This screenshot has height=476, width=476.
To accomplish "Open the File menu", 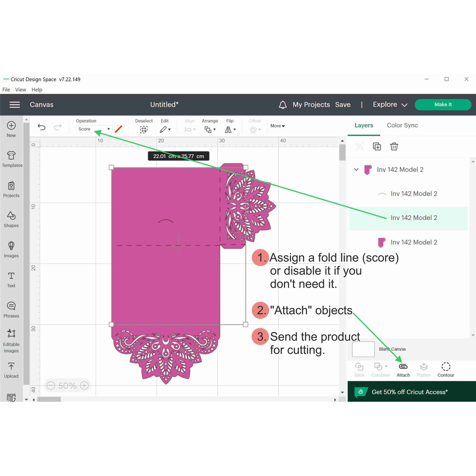I will tap(6, 89).
